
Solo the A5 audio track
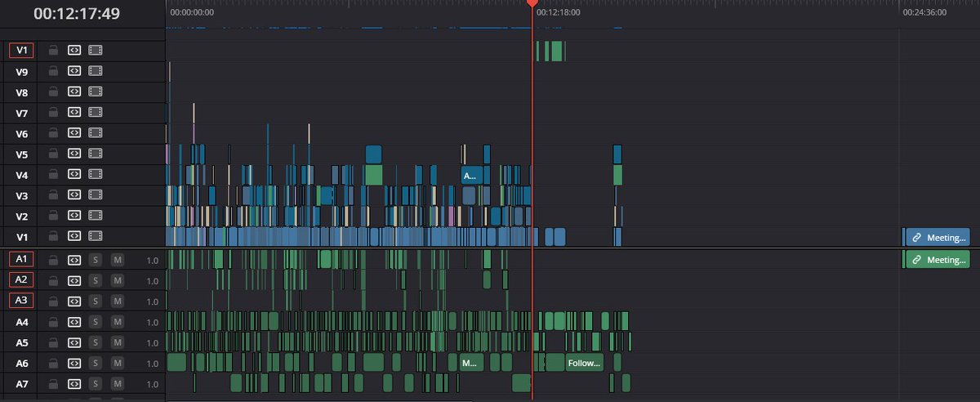coord(95,342)
